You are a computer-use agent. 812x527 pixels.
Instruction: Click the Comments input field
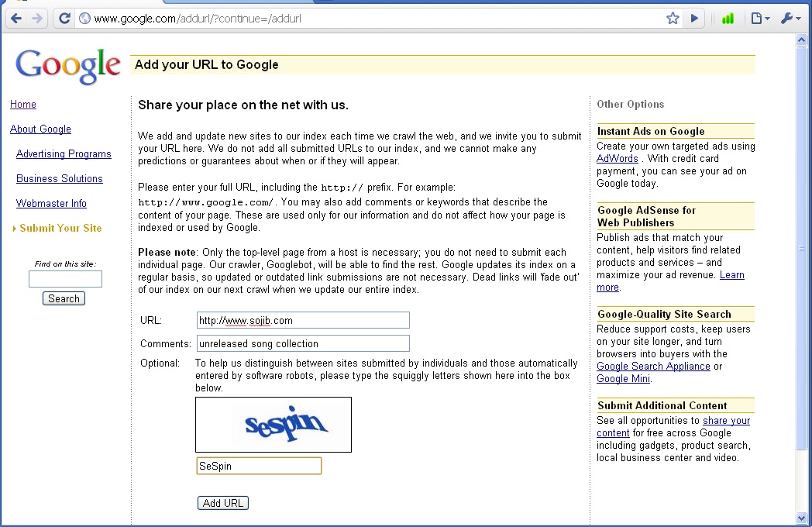(303, 343)
